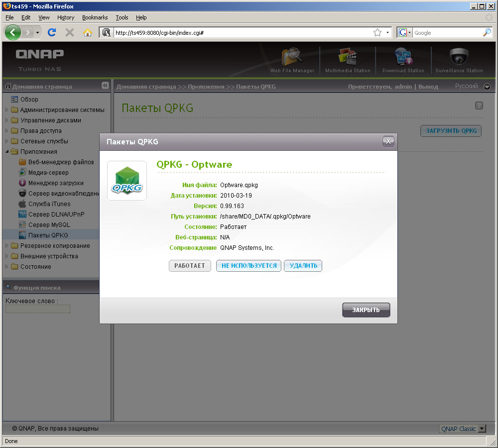Viewport: 498px width, 448px height.
Task: Expand Права доступа tree node
Action: (6, 130)
